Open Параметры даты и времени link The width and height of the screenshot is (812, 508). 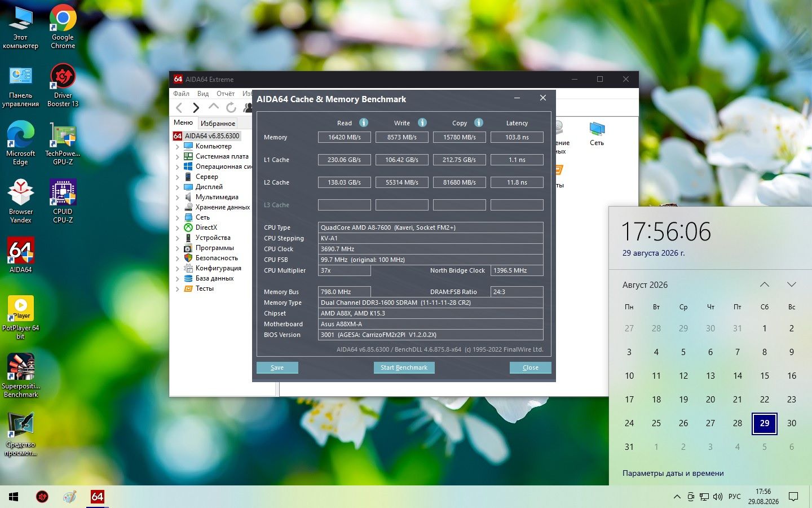(673, 473)
